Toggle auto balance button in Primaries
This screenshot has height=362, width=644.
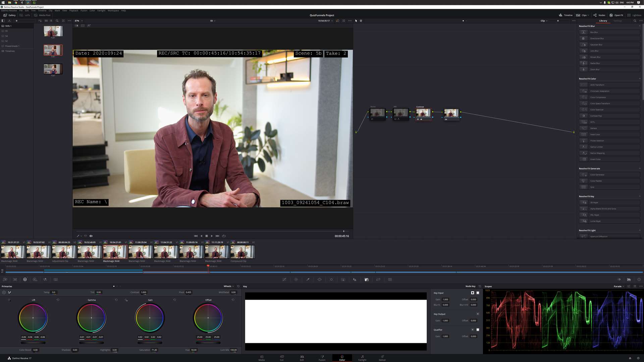pos(4,293)
